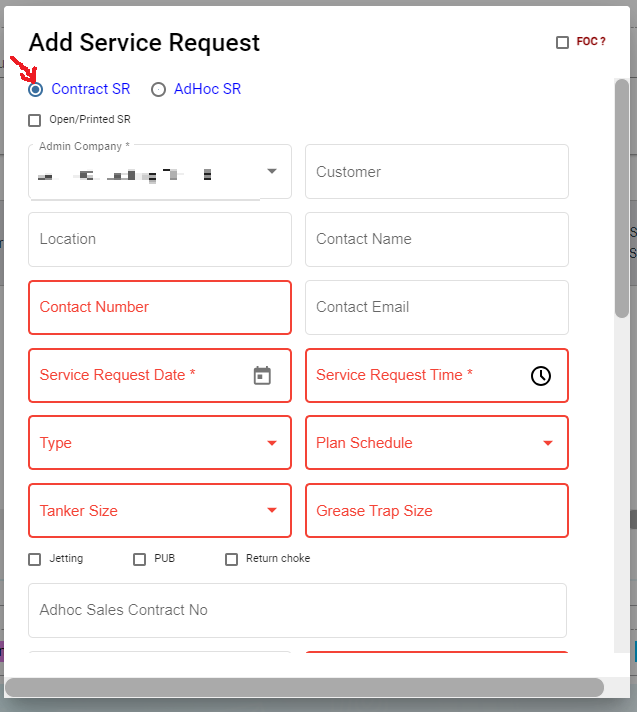Click the Contact Email field
637x712 pixels.
click(x=436, y=307)
